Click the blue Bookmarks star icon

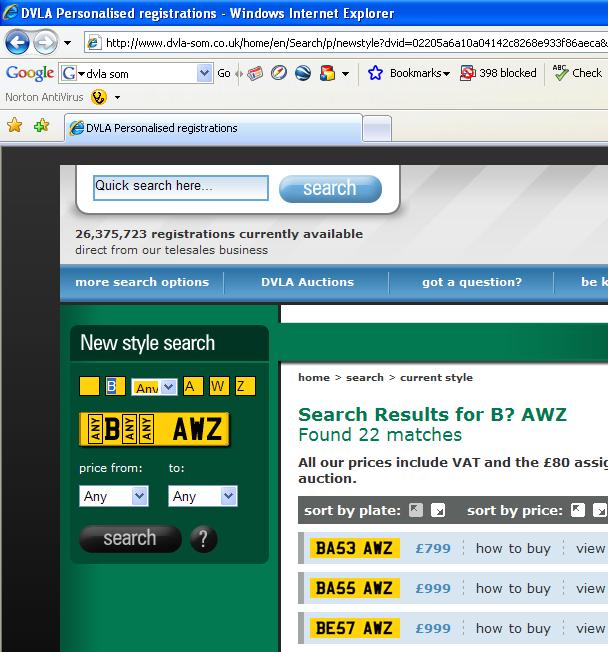click(375, 73)
